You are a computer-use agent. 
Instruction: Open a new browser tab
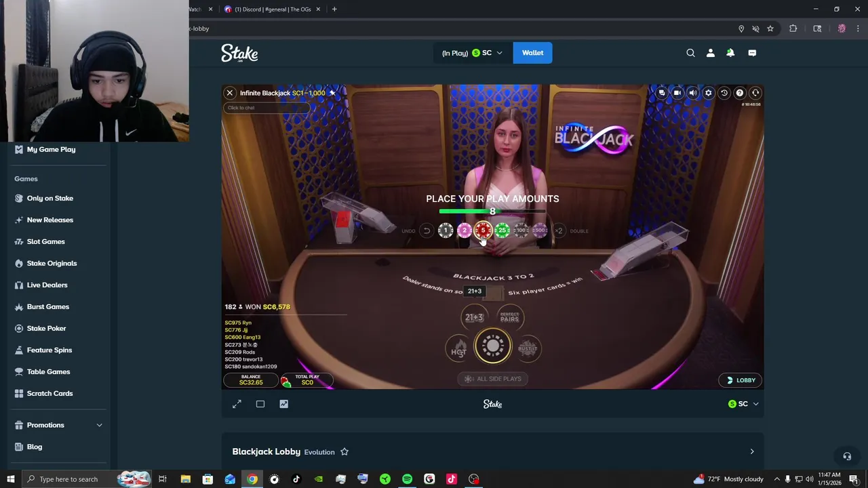coord(334,9)
